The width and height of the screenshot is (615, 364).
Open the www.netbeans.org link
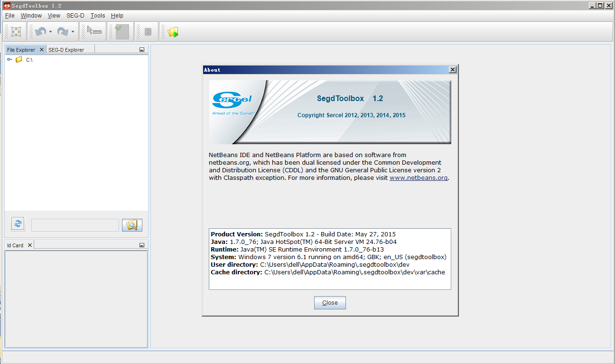(x=419, y=178)
